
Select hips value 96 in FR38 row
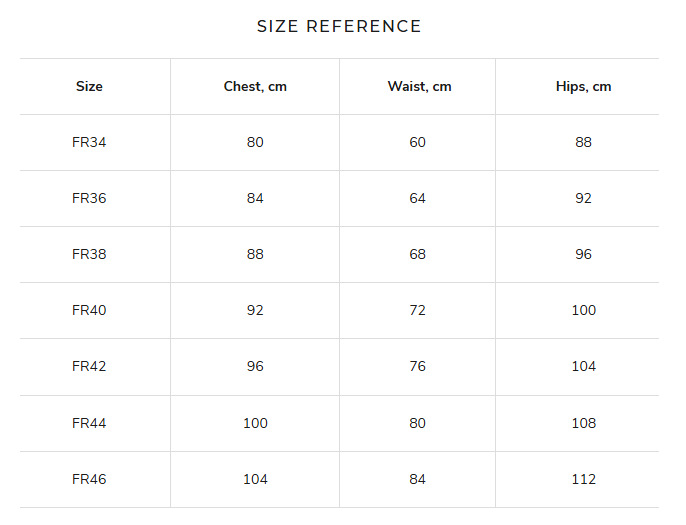(x=583, y=254)
